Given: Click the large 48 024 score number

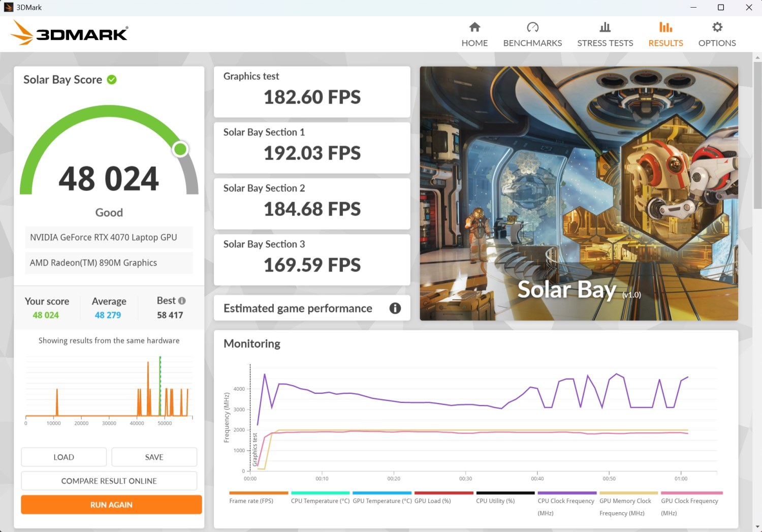Looking at the screenshot, I should coord(109,179).
